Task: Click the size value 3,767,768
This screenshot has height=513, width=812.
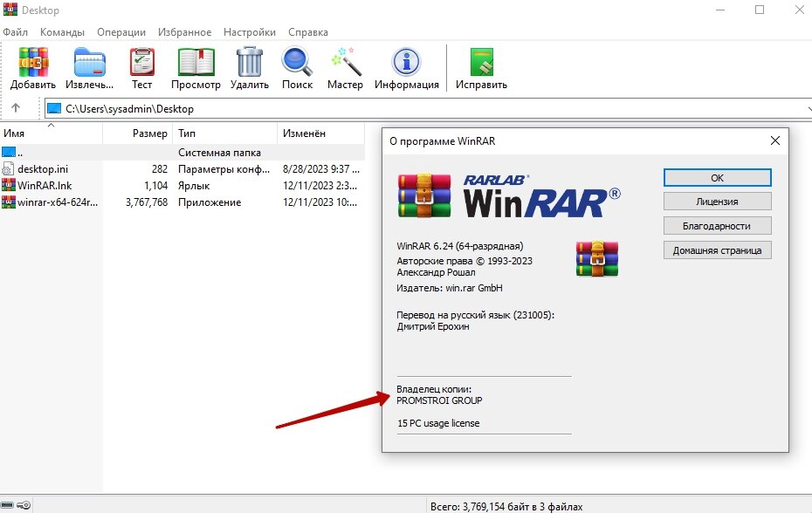Action: tap(147, 202)
